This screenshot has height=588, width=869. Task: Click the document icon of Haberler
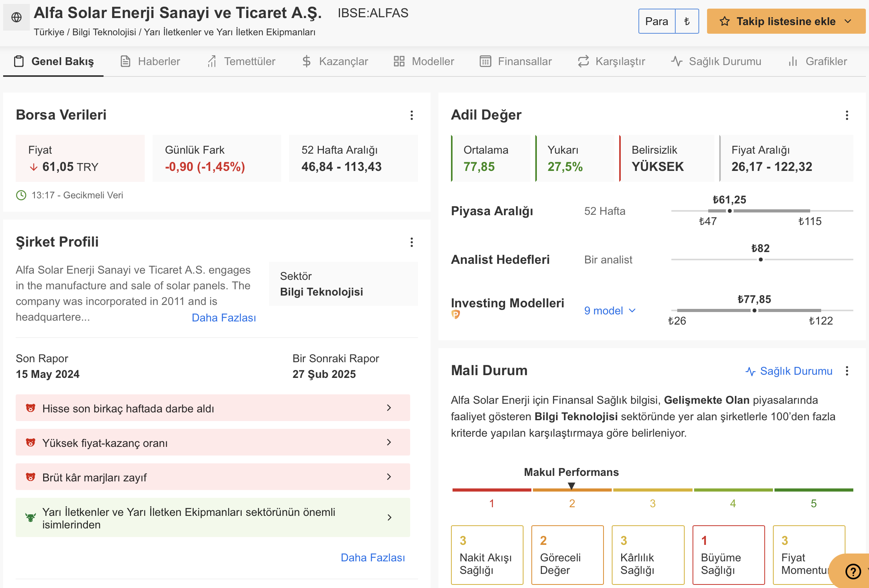125,61
